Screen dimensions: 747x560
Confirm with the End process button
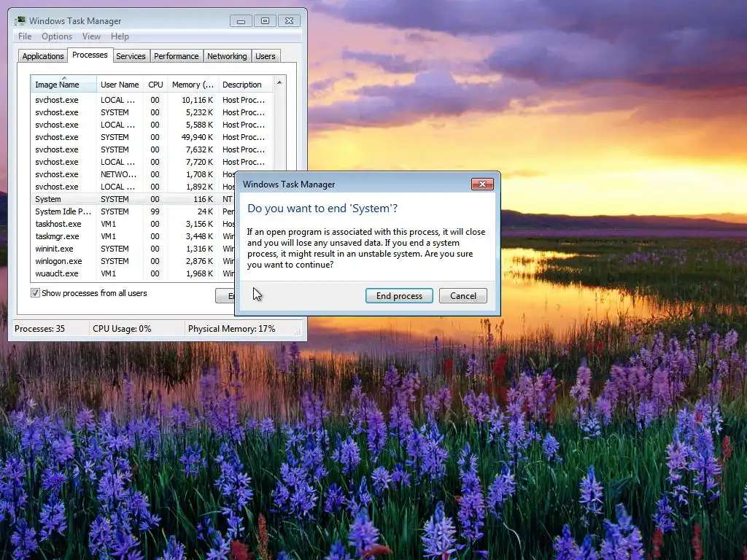[x=399, y=296]
